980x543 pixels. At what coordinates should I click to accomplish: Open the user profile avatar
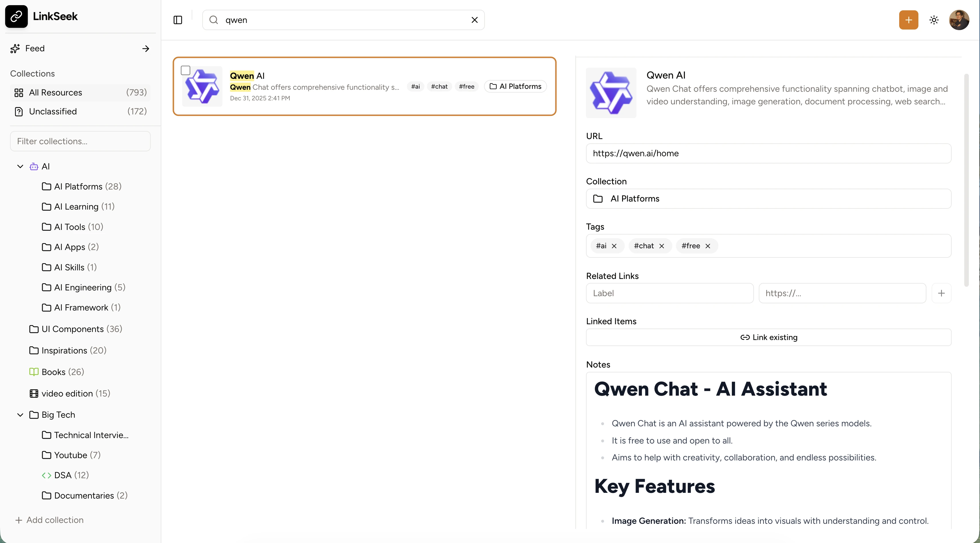point(959,20)
